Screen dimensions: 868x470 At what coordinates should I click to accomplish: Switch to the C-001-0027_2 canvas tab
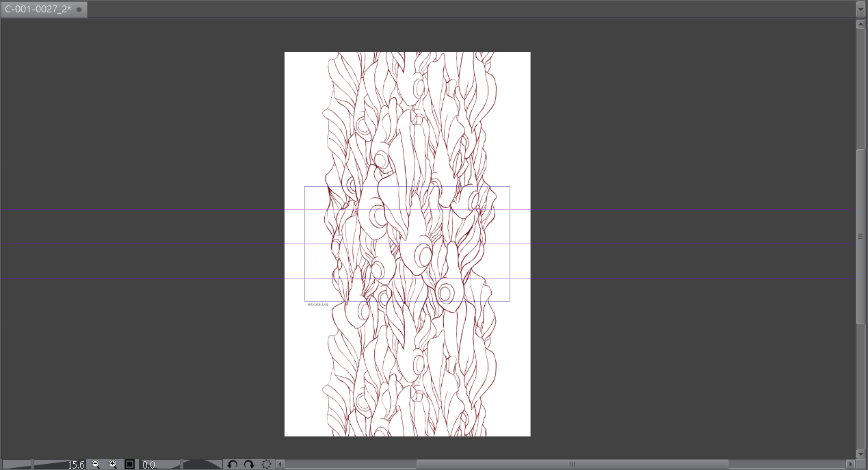point(38,10)
